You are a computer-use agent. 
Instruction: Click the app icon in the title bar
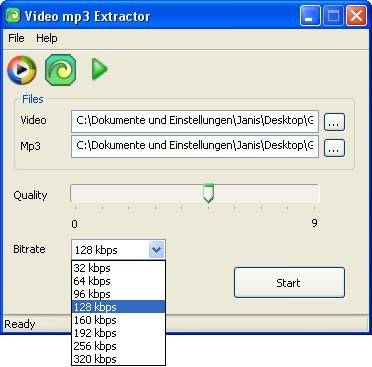13,15
